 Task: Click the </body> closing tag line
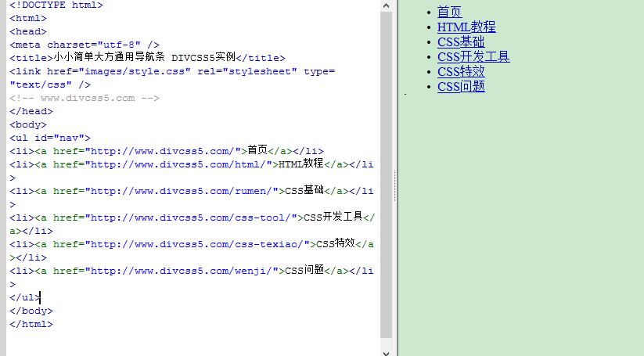click(31, 311)
